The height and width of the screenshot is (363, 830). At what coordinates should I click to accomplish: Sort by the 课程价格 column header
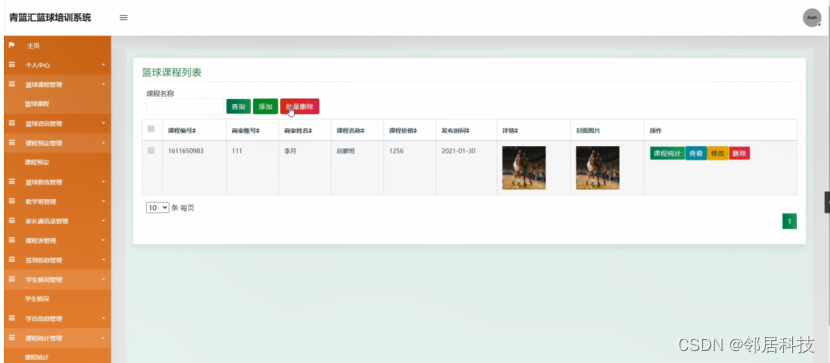point(403,131)
